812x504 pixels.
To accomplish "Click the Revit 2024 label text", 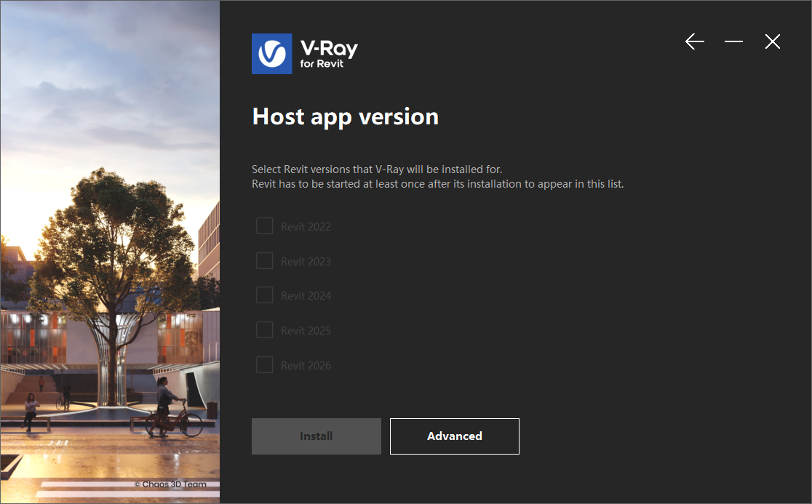I will [x=306, y=295].
